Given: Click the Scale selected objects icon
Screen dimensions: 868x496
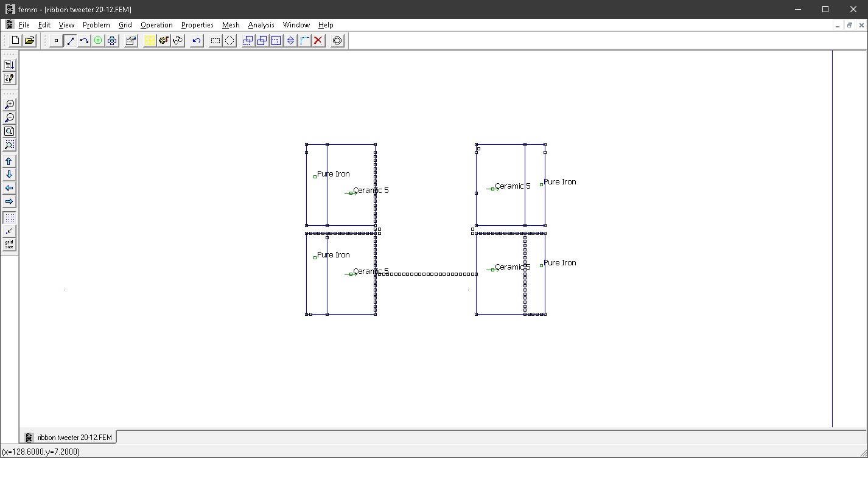Looking at the screenshot, I should coord(276,41).
